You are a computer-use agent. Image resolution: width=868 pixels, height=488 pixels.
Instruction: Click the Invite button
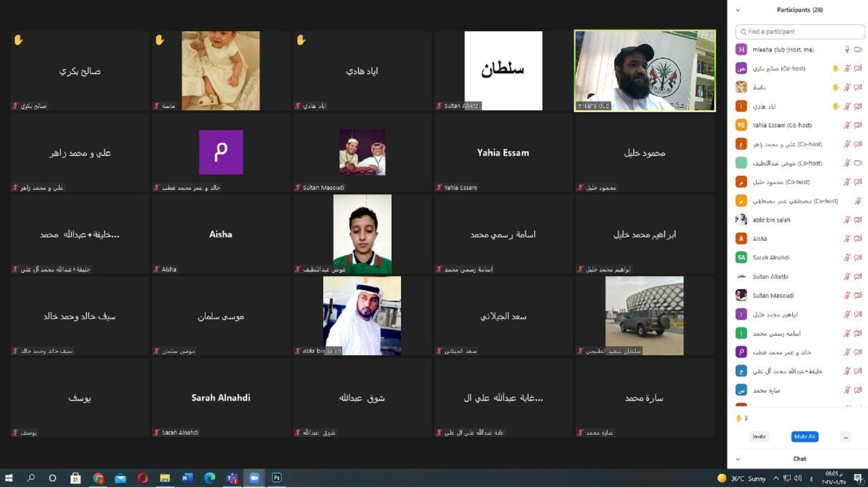point(759,436)
